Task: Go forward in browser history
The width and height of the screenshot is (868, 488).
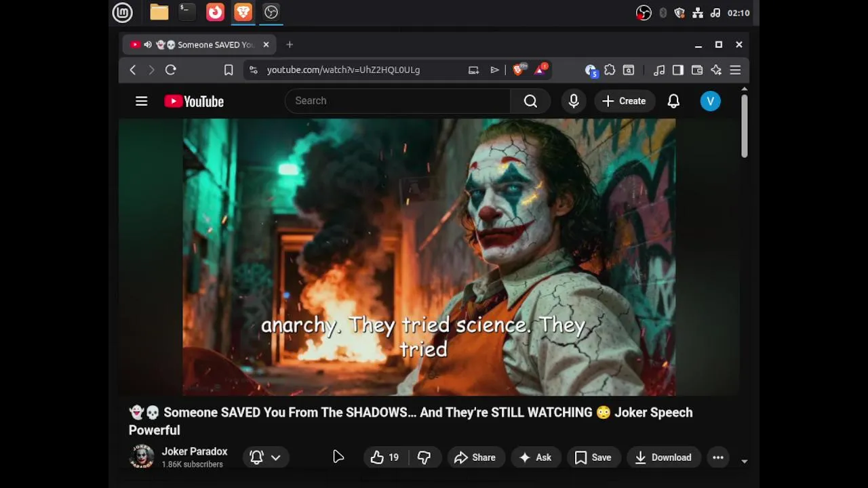Action: pos(151,70)
